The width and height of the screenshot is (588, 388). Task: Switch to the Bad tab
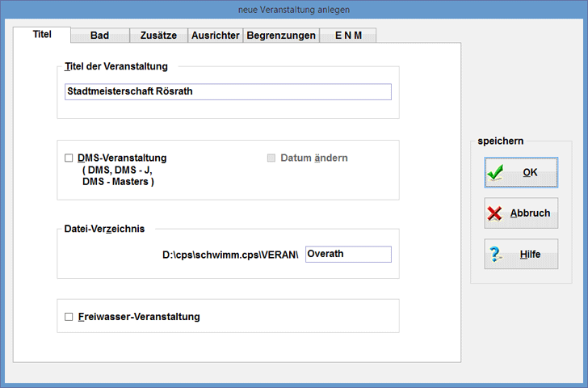pos(100,36)
